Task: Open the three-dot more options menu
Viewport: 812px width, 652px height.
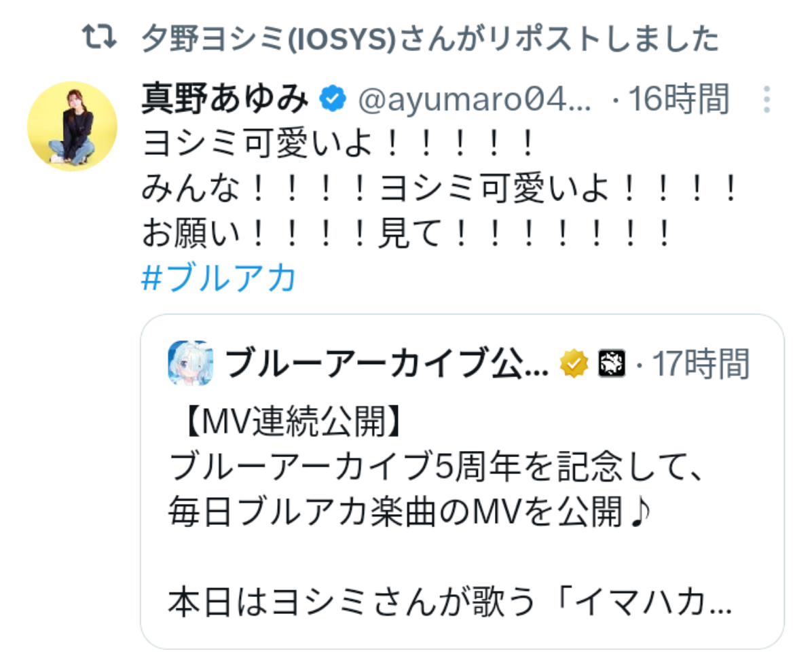Action: [x=767, y=99]
